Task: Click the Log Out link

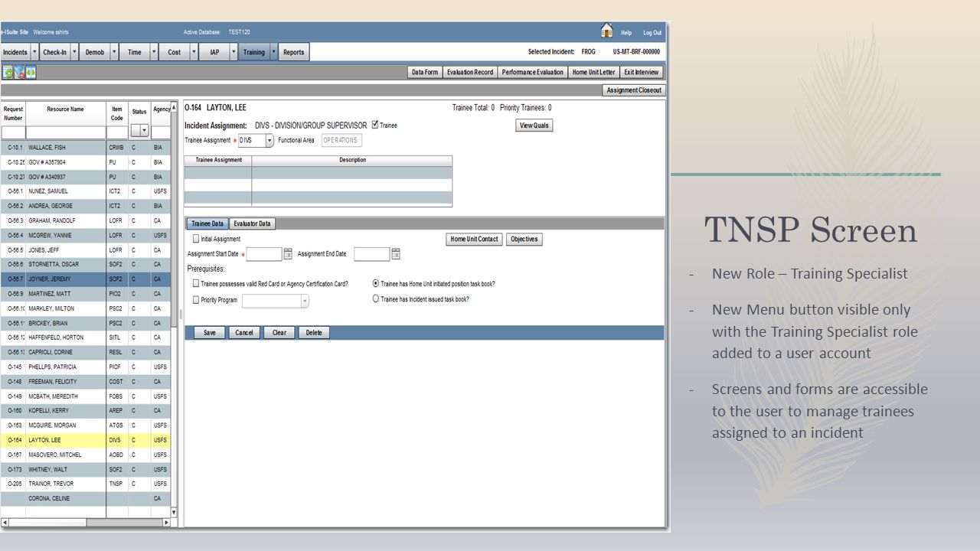Action: pyautogui.click(x=652, y=33)
